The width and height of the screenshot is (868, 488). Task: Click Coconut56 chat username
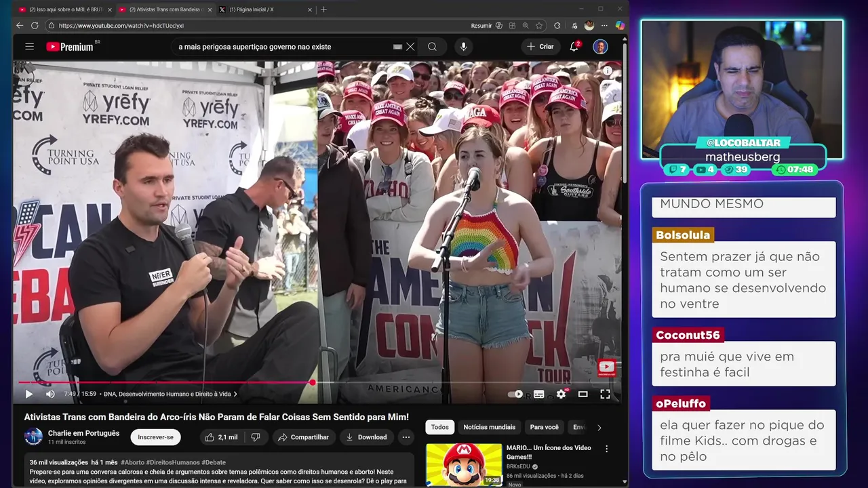click(x=688, y=335)
